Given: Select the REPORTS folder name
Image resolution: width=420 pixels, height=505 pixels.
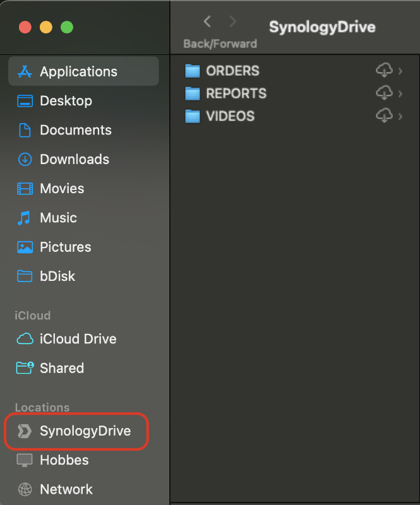Looking at the screenshot, I should tap(236, 93).
